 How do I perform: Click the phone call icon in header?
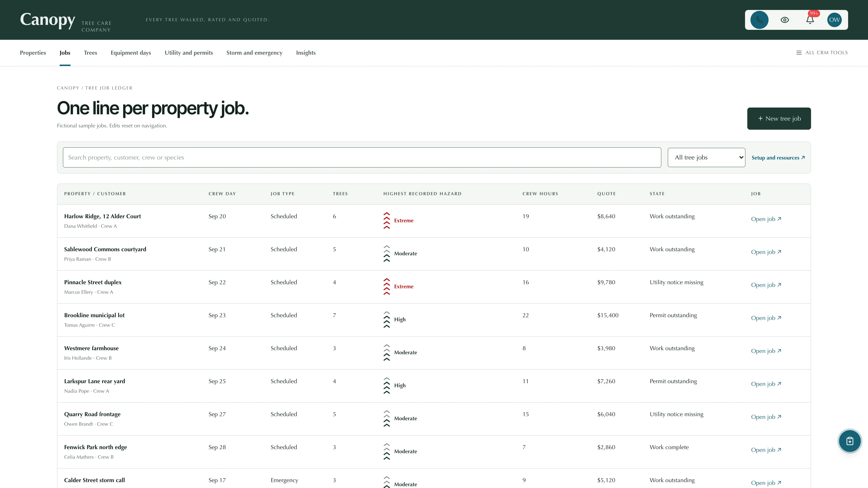click(759, 20)
